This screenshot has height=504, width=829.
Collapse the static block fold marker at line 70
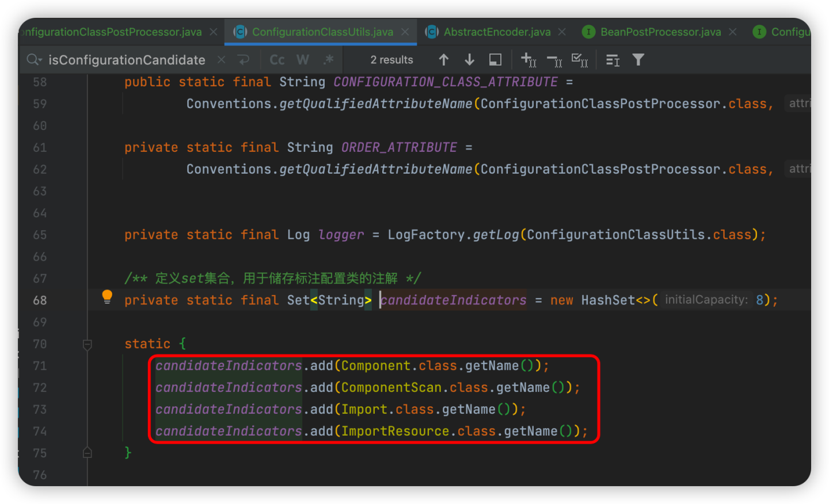pyautogui.click(x=88, y=345)
